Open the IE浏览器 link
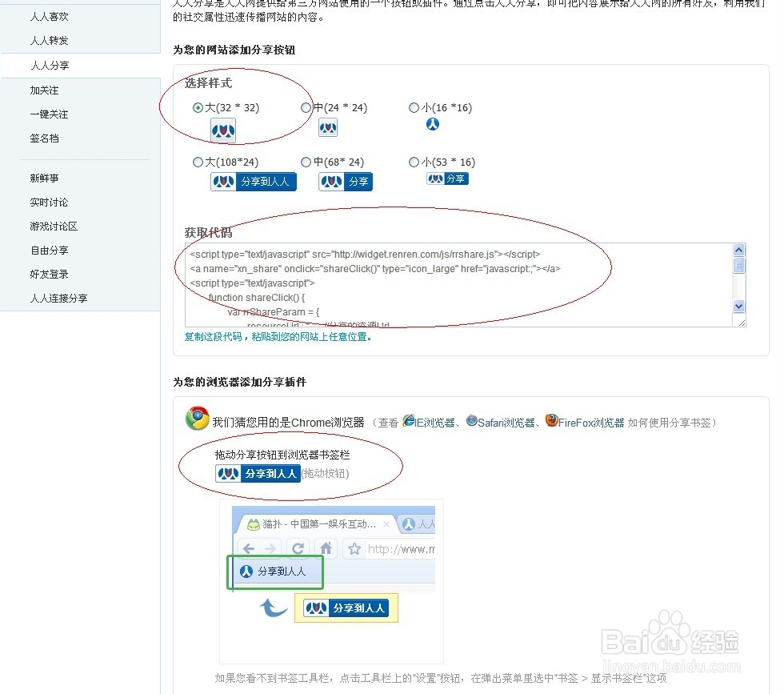Image resolution: width=784 pixels, height=694 pixels. tap(434, 423)
